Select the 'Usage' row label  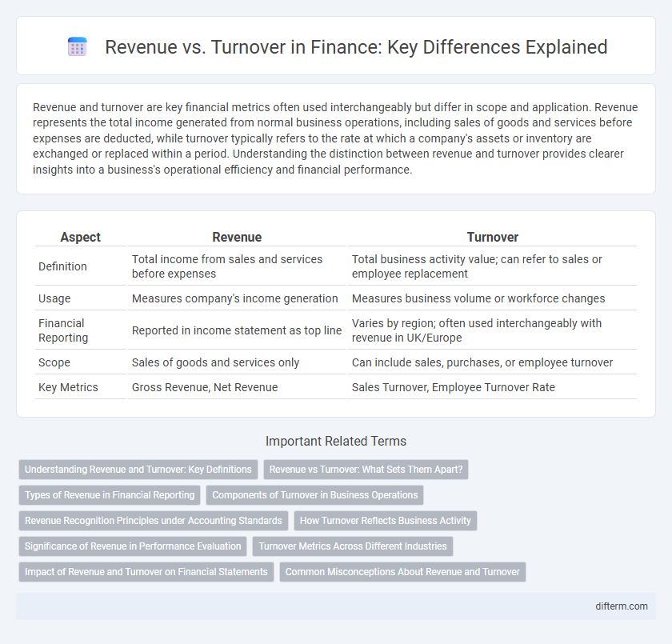(x=54, y=298)
